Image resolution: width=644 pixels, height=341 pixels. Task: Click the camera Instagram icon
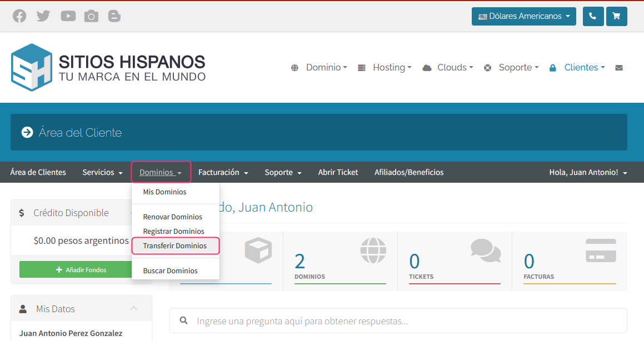91,16
